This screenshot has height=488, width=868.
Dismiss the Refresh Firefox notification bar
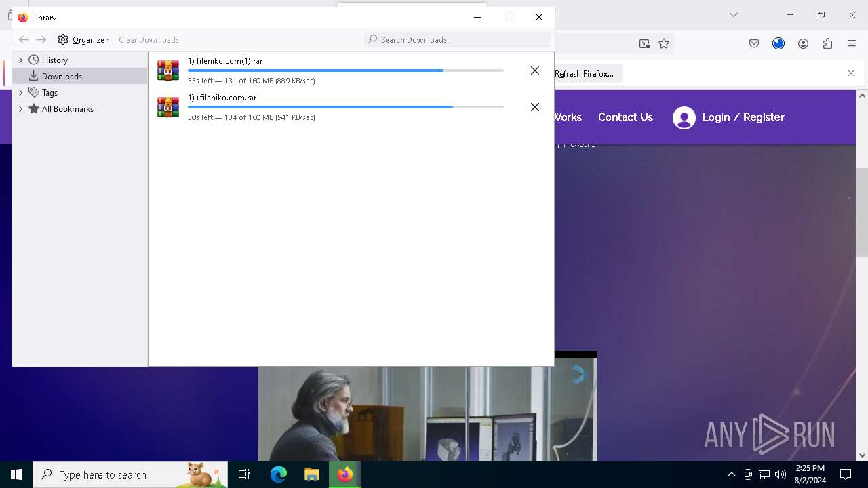pos(851,73)
